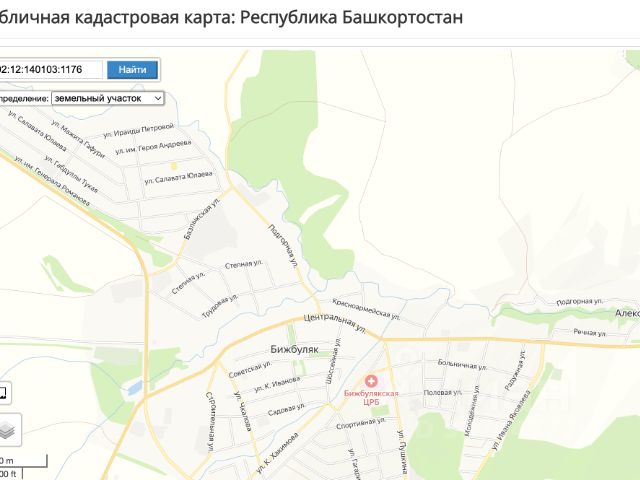Click the Бижбулякская ЦРБ hospital label
This screenshot has width=640, height=480.
click(x=371, y=398)
